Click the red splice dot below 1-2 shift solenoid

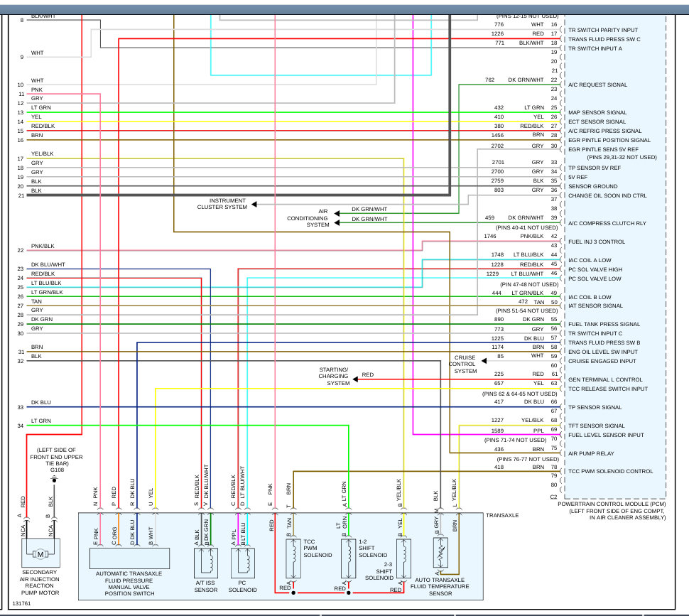click(x=349, y=593)
